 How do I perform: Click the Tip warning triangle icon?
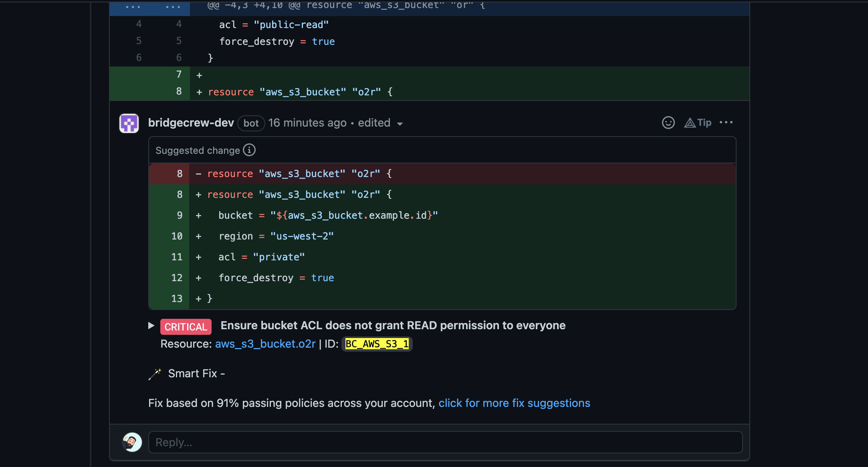(690, 123)
